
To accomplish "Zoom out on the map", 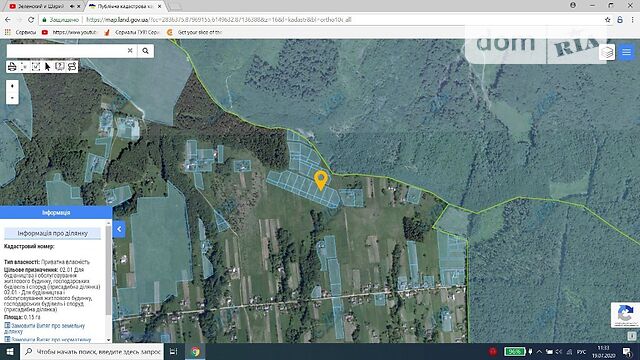I will pos(12,98).
